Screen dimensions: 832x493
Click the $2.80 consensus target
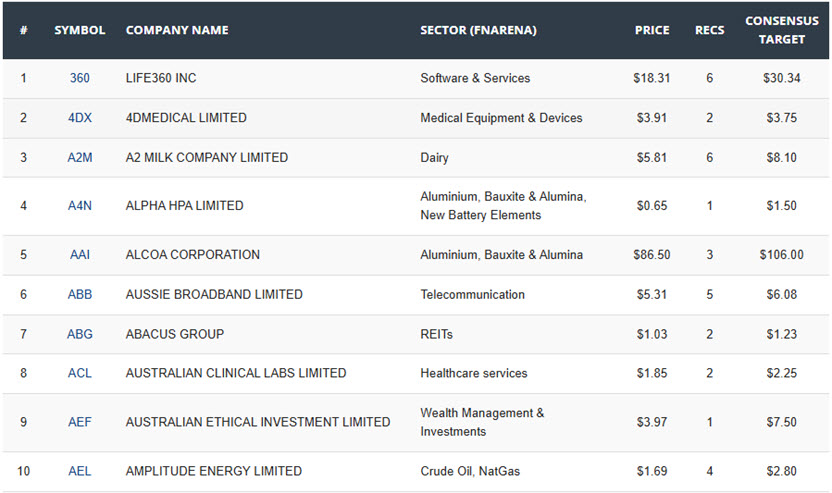pos(782,471)
